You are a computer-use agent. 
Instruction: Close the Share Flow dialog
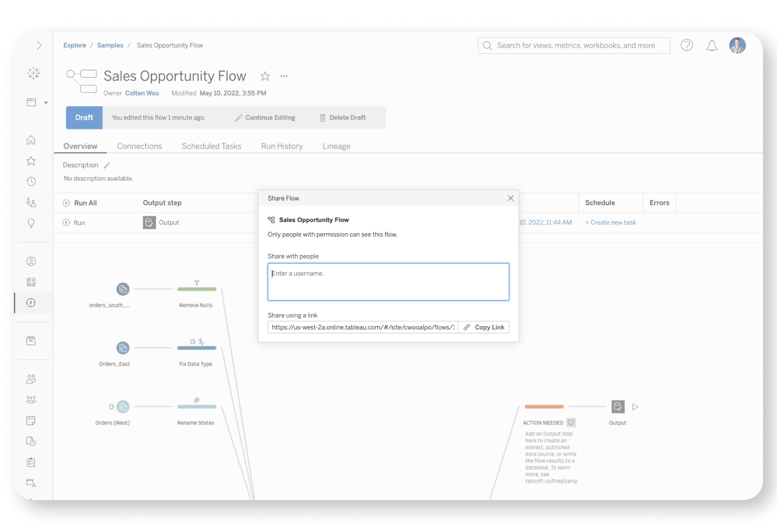(511, 199)
